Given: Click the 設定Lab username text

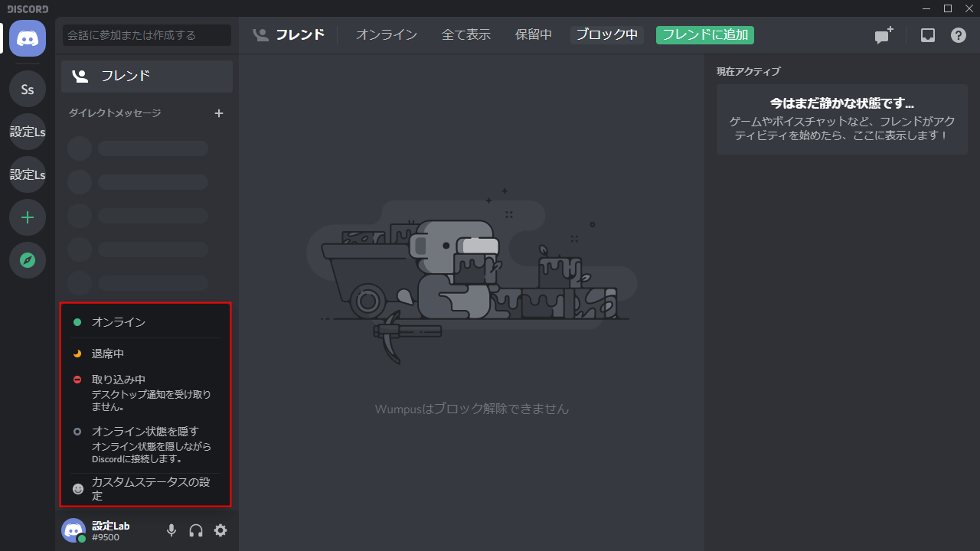Looking at the screenshot, I should click(x=111, y=526).
